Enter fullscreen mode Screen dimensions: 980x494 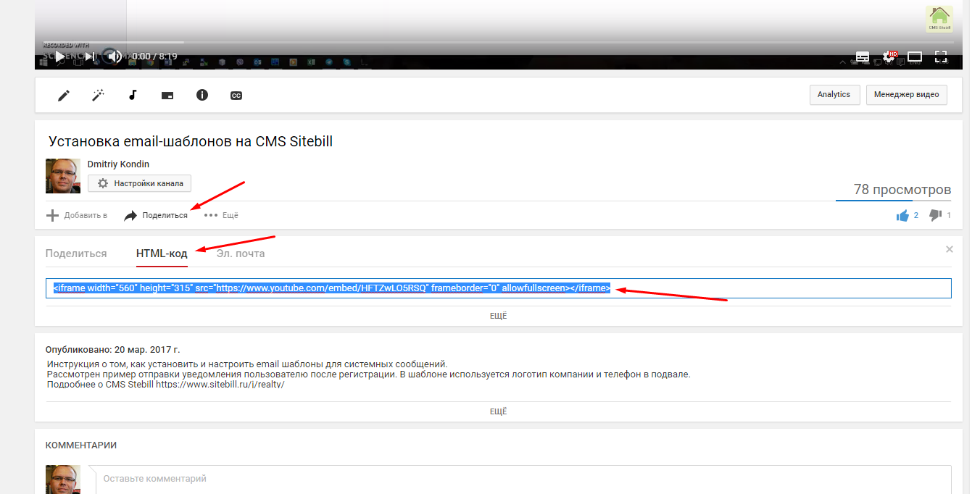(941, 56)
